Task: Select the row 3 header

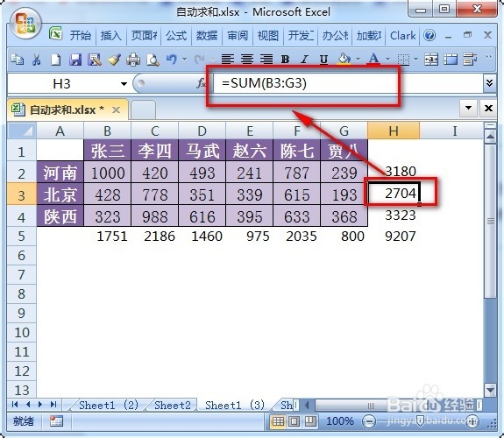Action: click(x=22, y=194)
